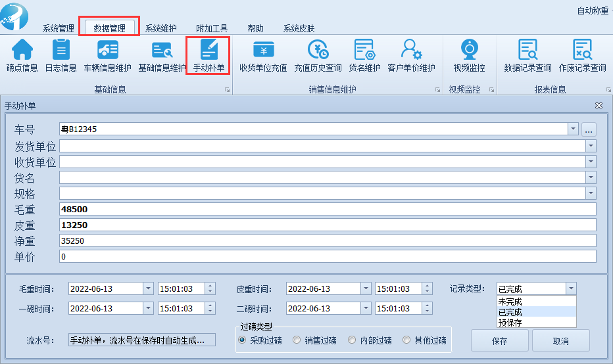Open the 二磅时间 date picker dropdown

(x=366, y=308)
